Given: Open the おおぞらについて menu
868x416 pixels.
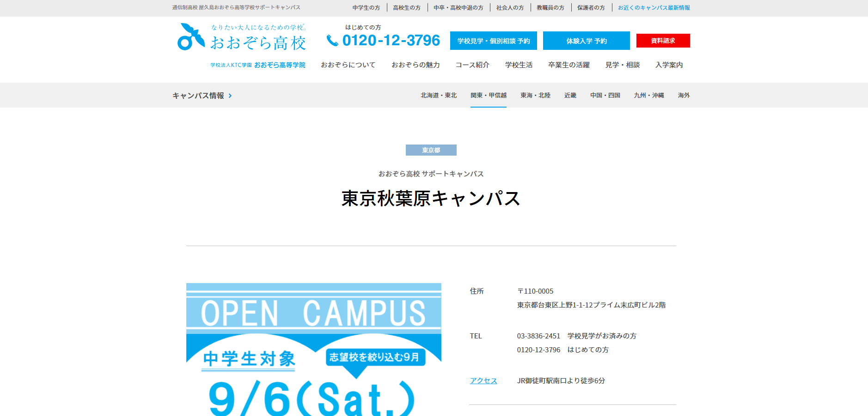Looking at the screenshot, I should 348,65.
